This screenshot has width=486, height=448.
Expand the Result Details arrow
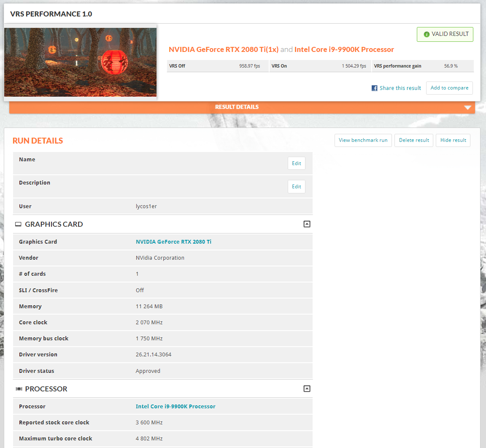point(468,107)
